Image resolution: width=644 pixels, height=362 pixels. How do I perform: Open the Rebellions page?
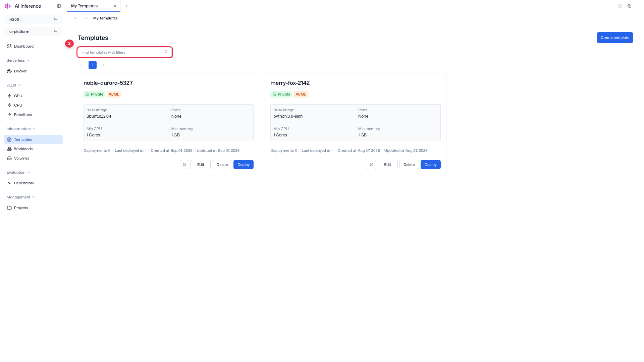click(x=33, y=115)
